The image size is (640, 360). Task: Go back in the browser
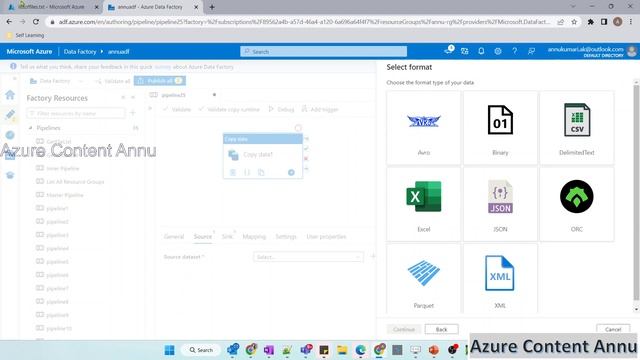(9, 22)
